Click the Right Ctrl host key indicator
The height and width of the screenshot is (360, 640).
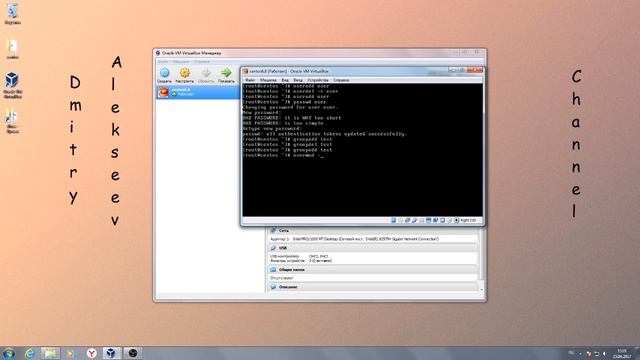coord(468,220)
